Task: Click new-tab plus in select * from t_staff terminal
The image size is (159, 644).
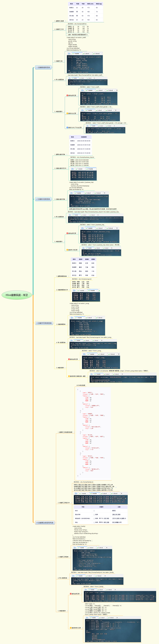Action: [x=117, y=90]
